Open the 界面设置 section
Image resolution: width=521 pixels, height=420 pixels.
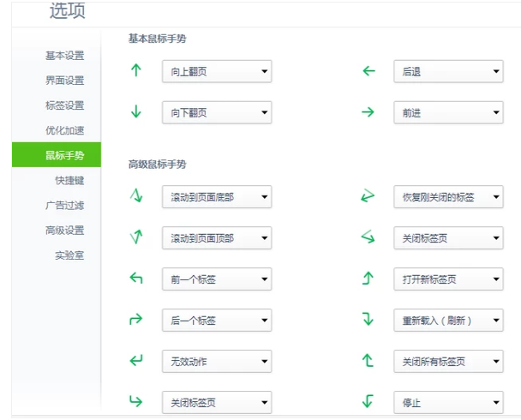(64, 81)
